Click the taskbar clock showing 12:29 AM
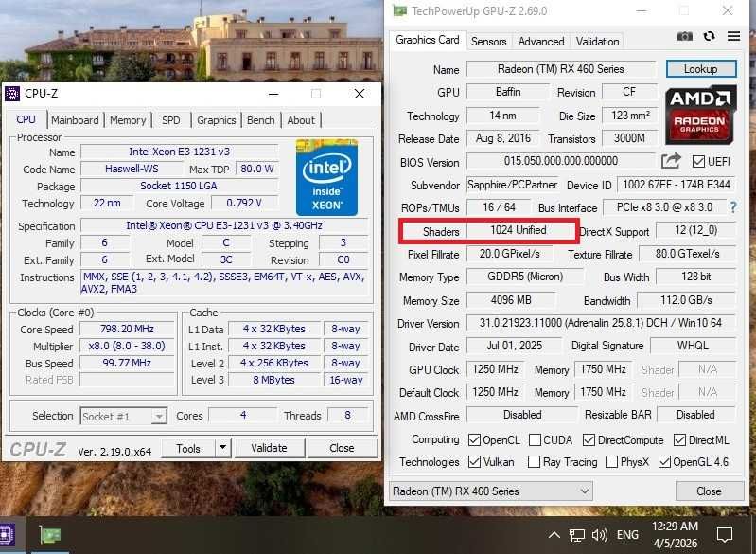 (675, 535)
